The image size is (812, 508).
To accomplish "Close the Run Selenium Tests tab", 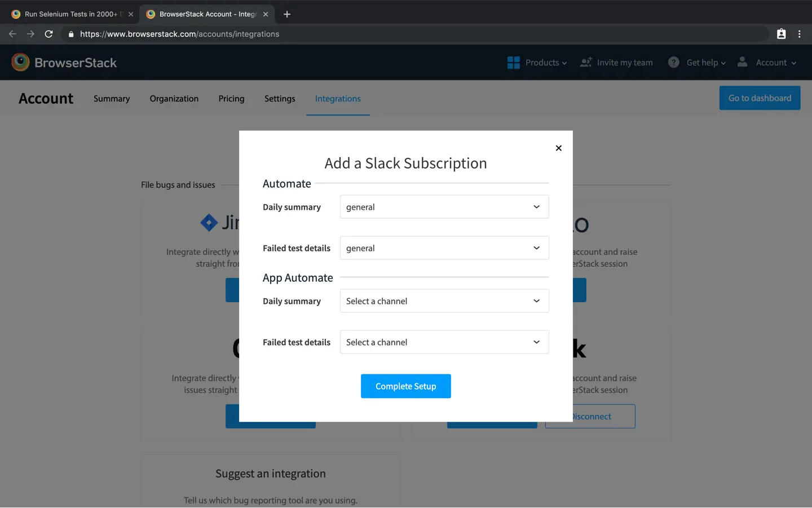I will point(131,14).
